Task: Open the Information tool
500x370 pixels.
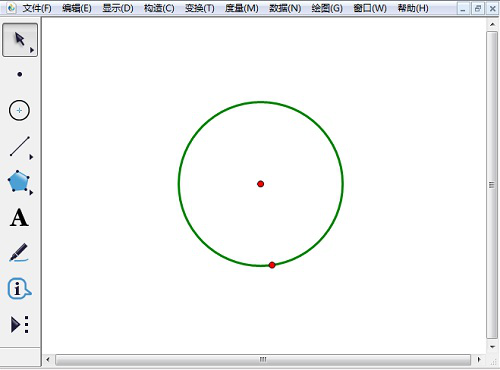Action: tap(19, 289)
